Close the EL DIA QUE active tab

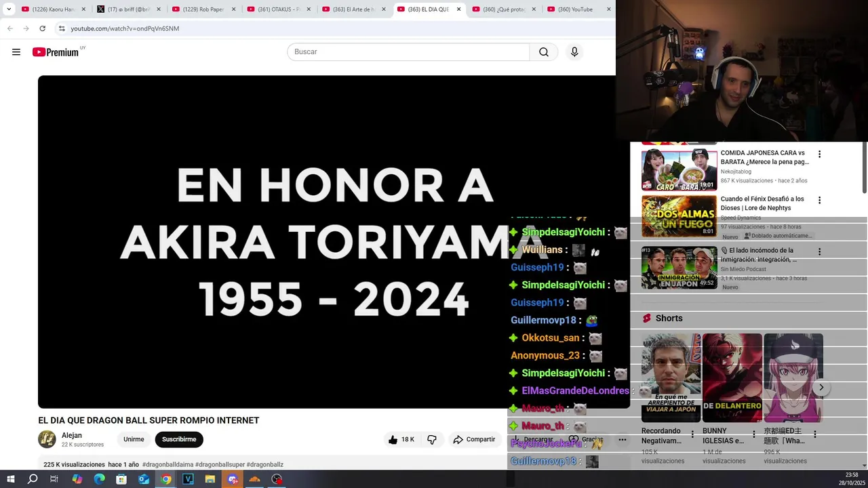coord(458,9)
